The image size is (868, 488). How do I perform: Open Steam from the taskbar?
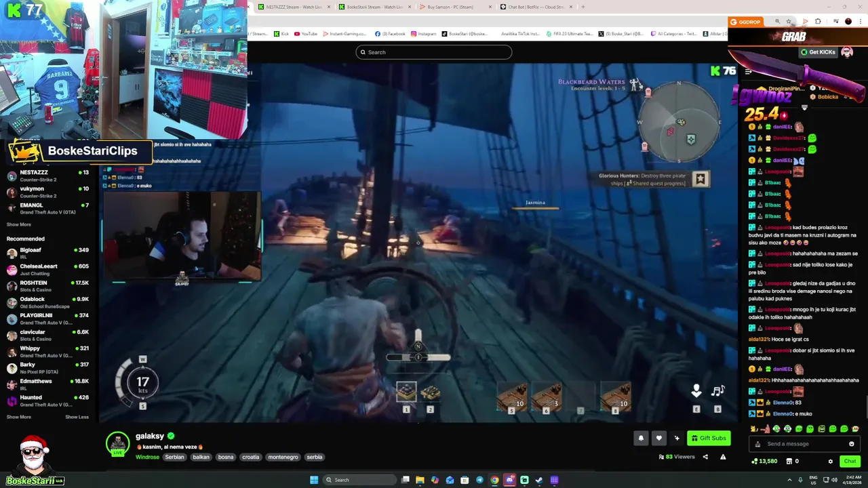[x=539, y=480]
